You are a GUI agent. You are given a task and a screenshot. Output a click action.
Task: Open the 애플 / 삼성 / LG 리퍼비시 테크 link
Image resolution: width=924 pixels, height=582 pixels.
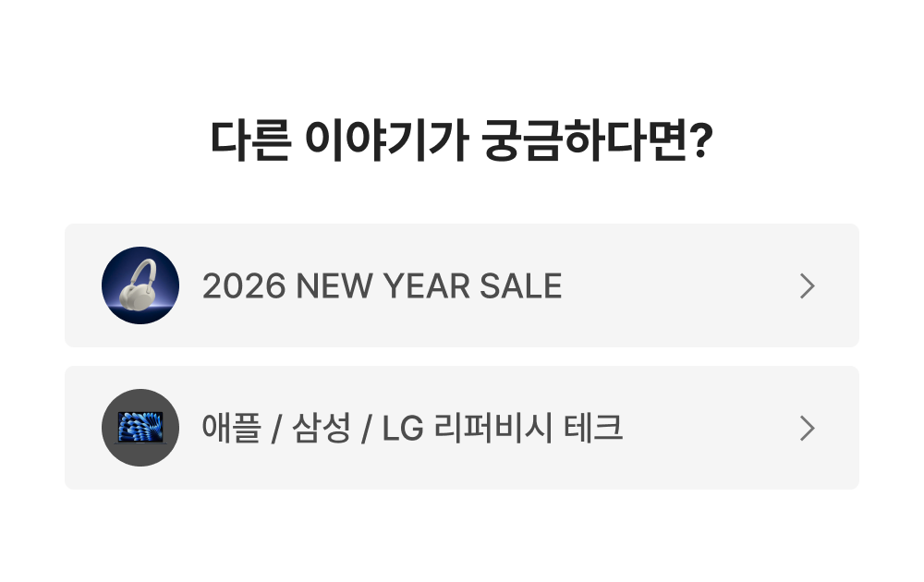(x=412, y=429)
